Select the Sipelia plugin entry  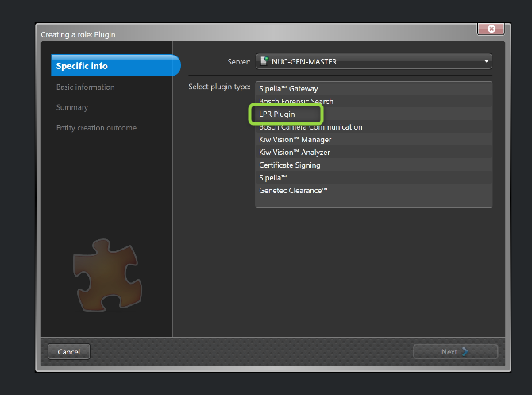click(274, 178)
